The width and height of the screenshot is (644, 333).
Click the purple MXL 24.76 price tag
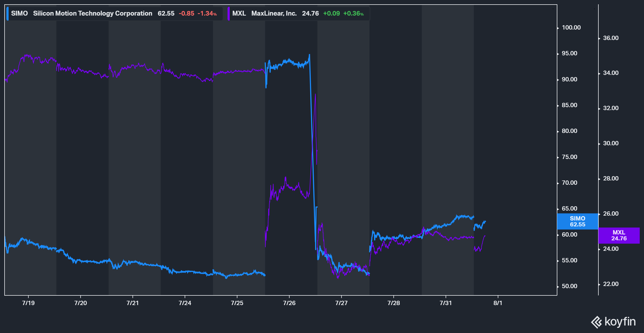pos(619,235)
